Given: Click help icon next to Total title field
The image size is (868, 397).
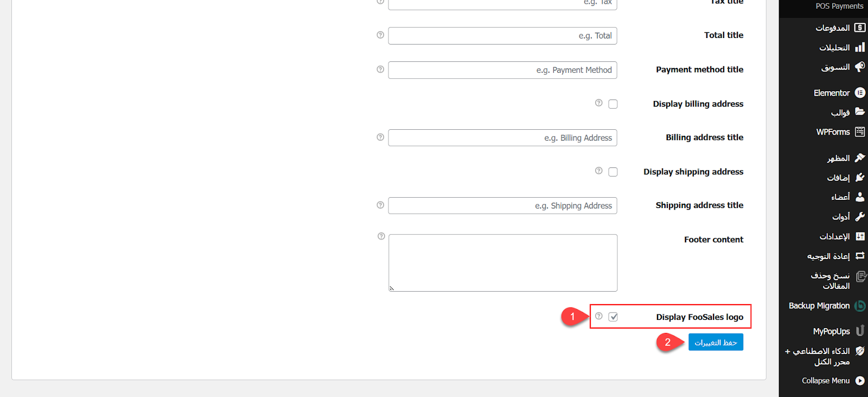Looking at the screenshot, I should pos(380,35).
